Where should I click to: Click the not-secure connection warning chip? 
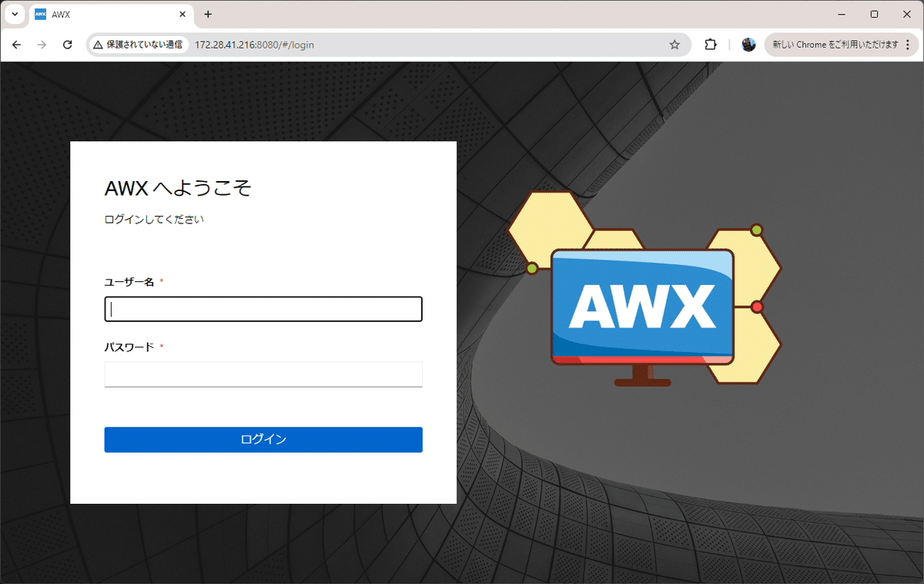(139, 45)
